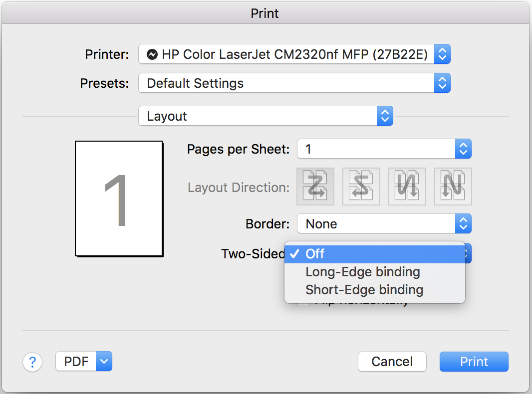
Task: Click the Print dialog title bar
Action: click(x=265, y=13)
